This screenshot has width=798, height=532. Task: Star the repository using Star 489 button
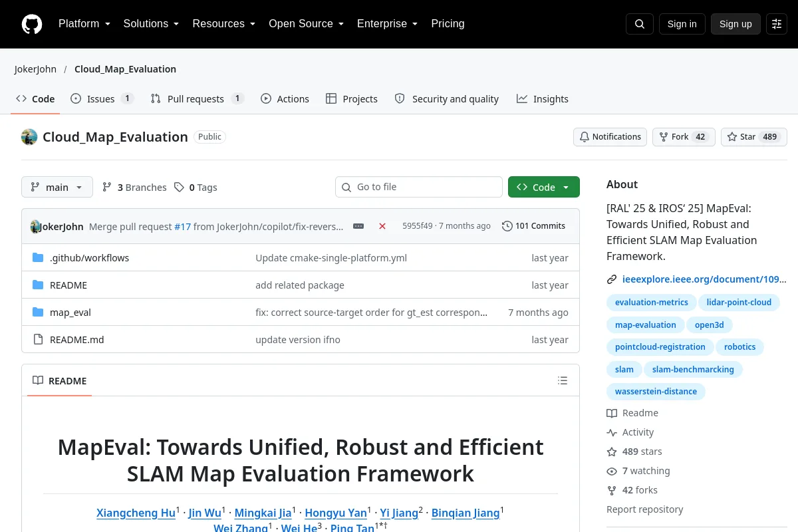754,137
